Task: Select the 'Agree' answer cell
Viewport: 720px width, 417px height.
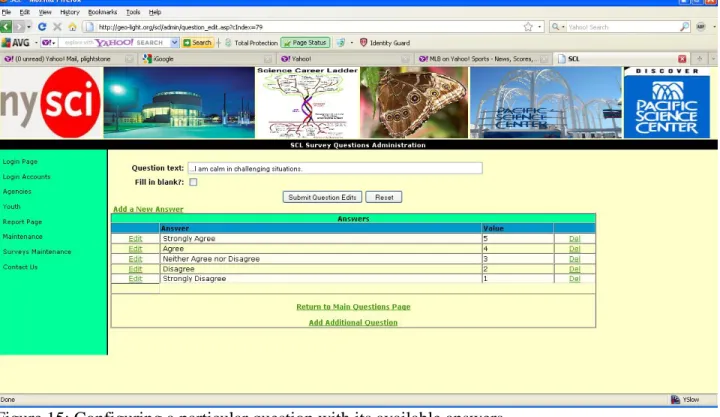Action: click(x=321, y=249)
